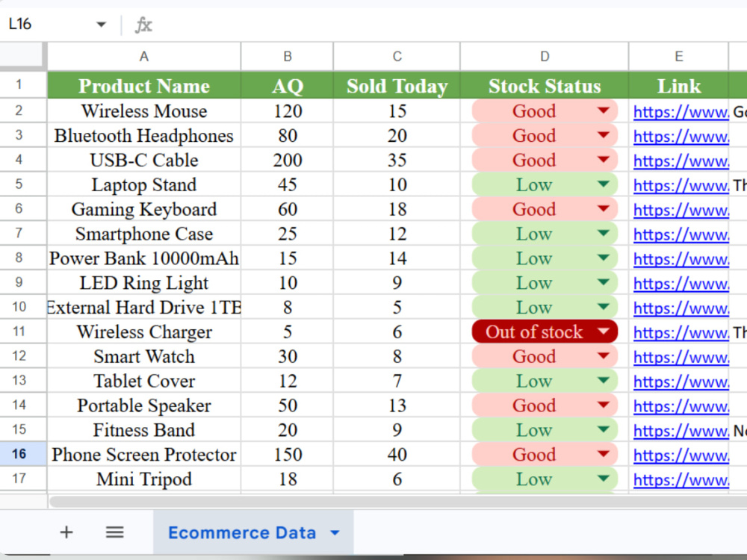Select row 11 header
Viewport: 747px width, 560px height.
[x=23, y=331]
